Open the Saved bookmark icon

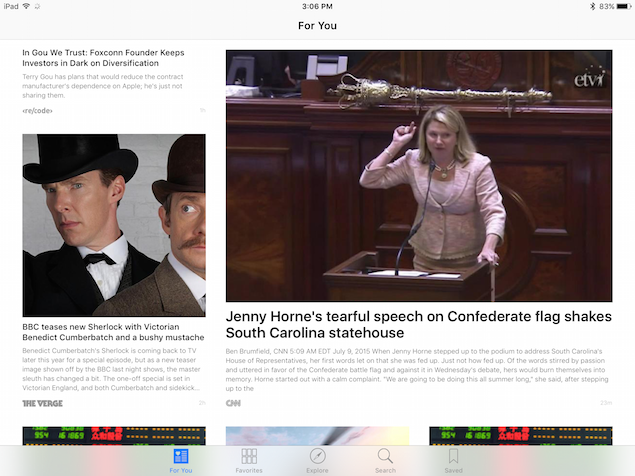click(454, 456)
